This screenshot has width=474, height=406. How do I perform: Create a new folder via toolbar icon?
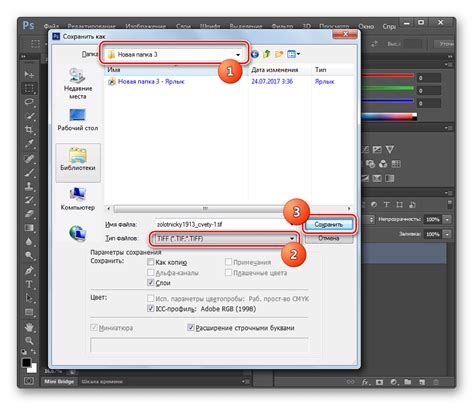[279, 54]
